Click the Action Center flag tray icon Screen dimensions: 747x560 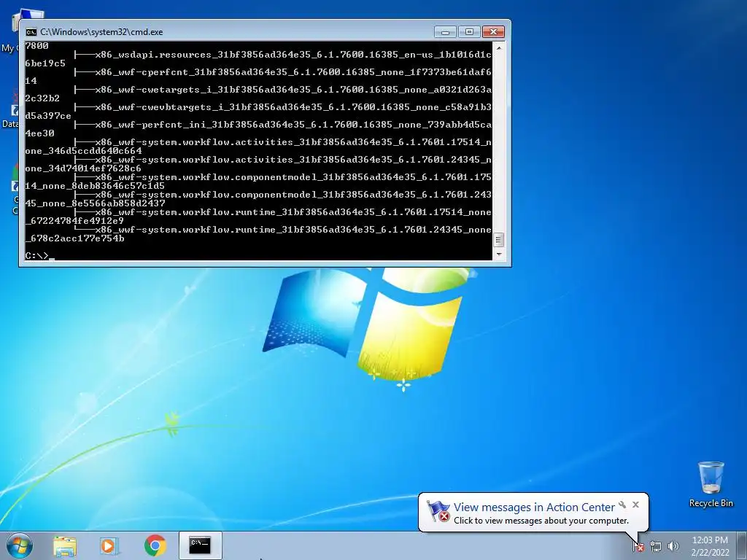tap(638, 546)
